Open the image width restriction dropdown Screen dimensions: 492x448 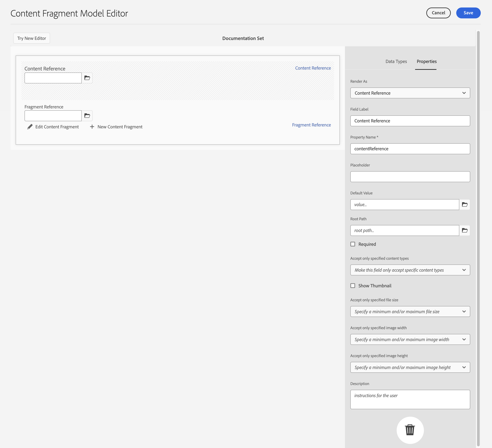coord(410,339)
